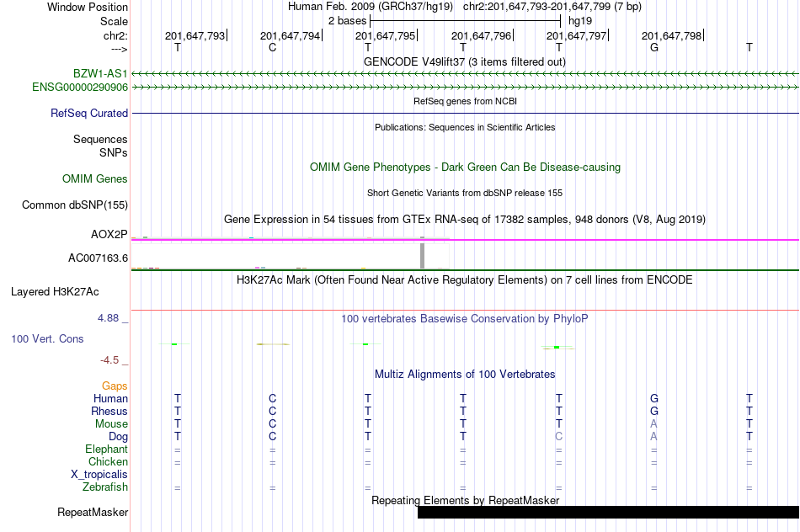Click the chr2 coordinate range text

pyautogui.click(x=552, y=7)
